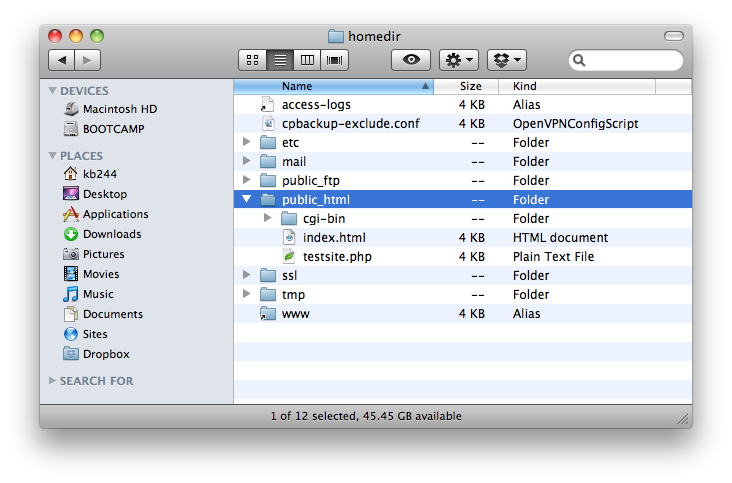Open the gear Action menu
The width and height of the screenshot is (732, 483).
(459, 60)
